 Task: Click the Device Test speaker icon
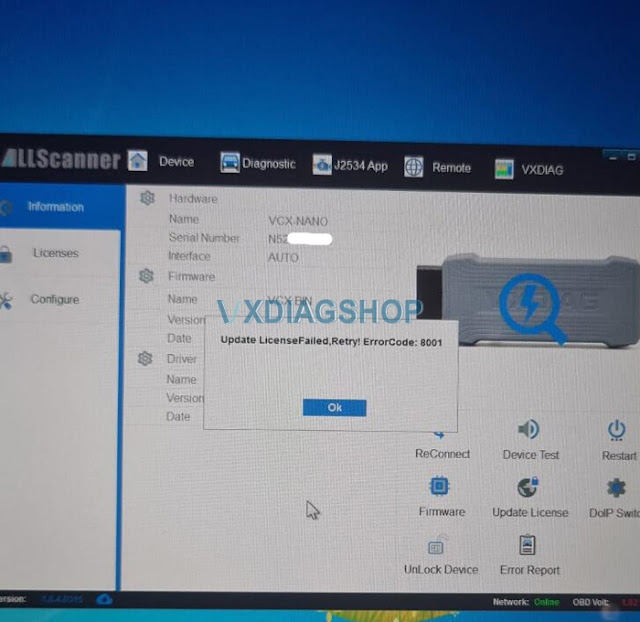pos(529,429)
